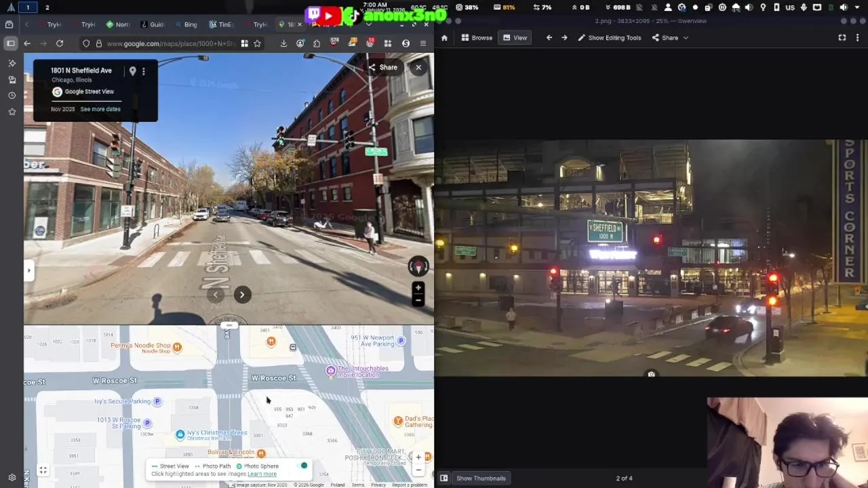Switch to the Guid browser tab

click(x=152, y=24)
